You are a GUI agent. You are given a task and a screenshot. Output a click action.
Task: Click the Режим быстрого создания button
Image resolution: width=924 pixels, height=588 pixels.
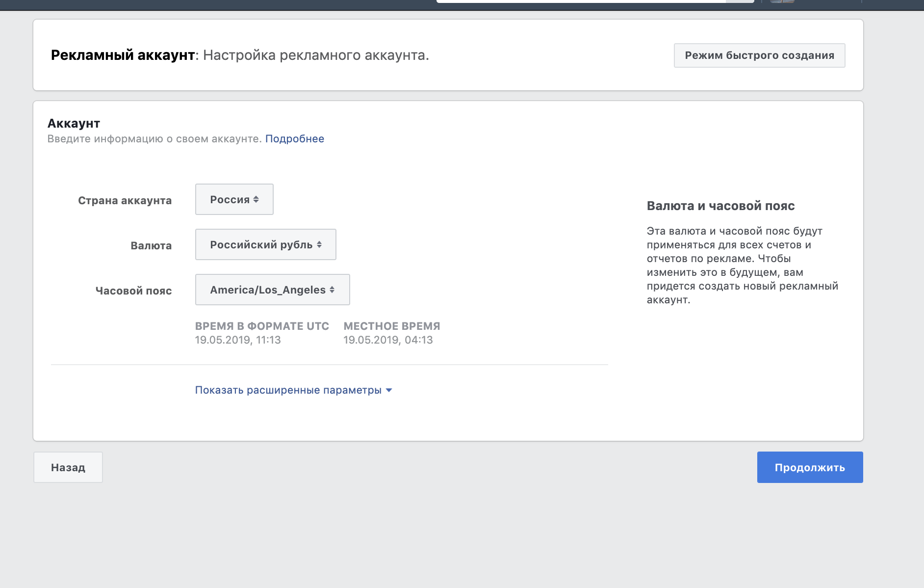pyautogui.click(x=759, y=55)
